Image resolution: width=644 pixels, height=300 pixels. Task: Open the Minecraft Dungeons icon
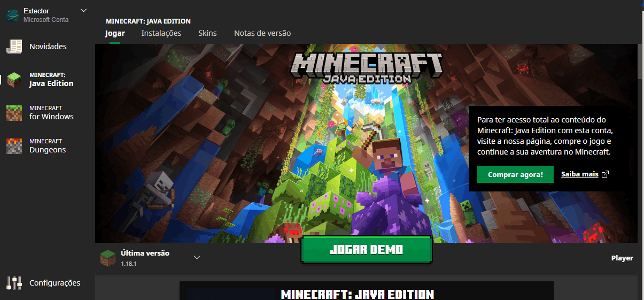[x=14, y=146]
